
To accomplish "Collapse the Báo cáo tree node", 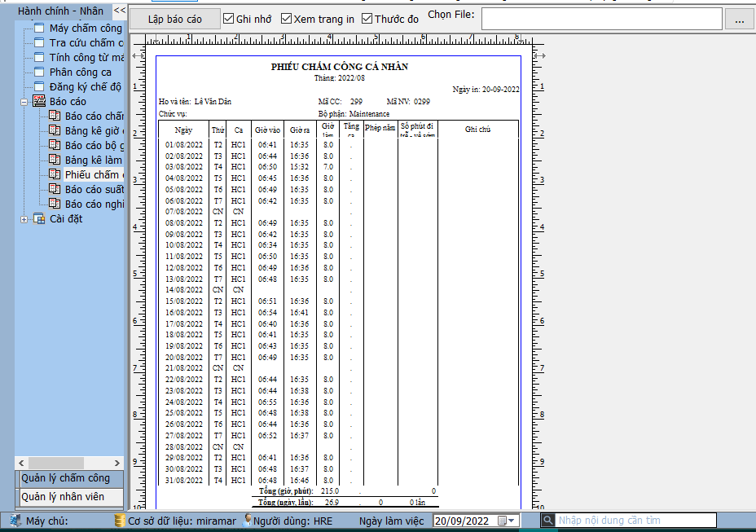I will pyautogui.click(x=24, y=101).
